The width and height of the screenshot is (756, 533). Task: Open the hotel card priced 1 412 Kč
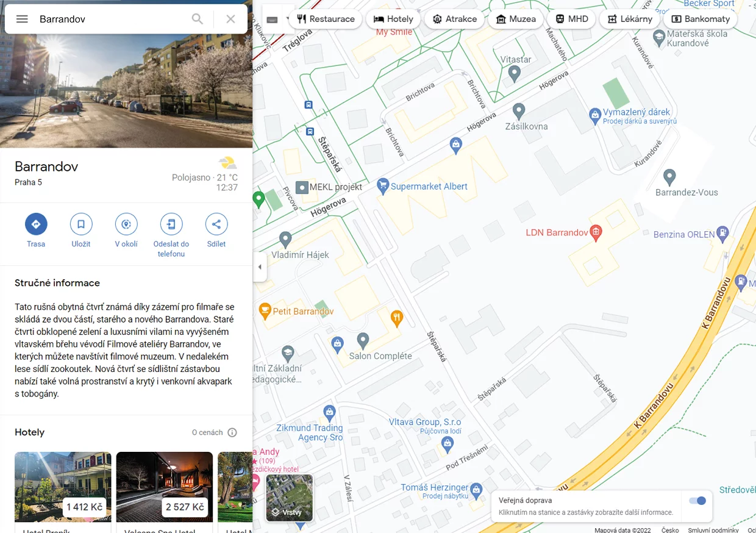(63, 487)
